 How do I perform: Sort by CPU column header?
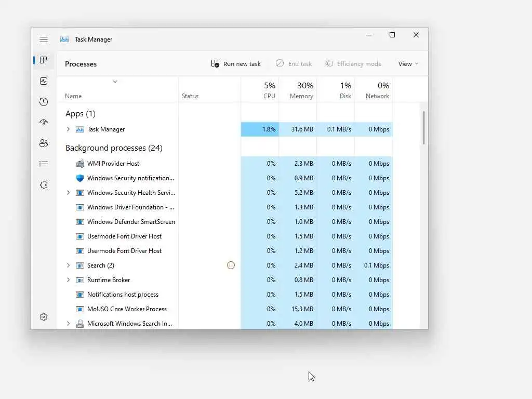(260, 90)
